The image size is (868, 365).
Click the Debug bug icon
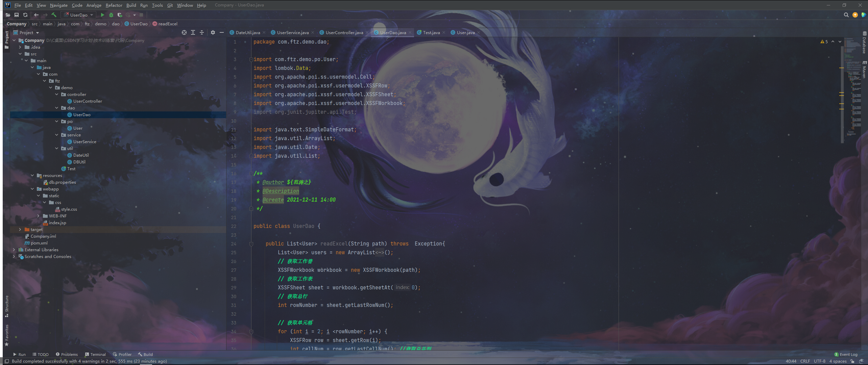point(111,15)
